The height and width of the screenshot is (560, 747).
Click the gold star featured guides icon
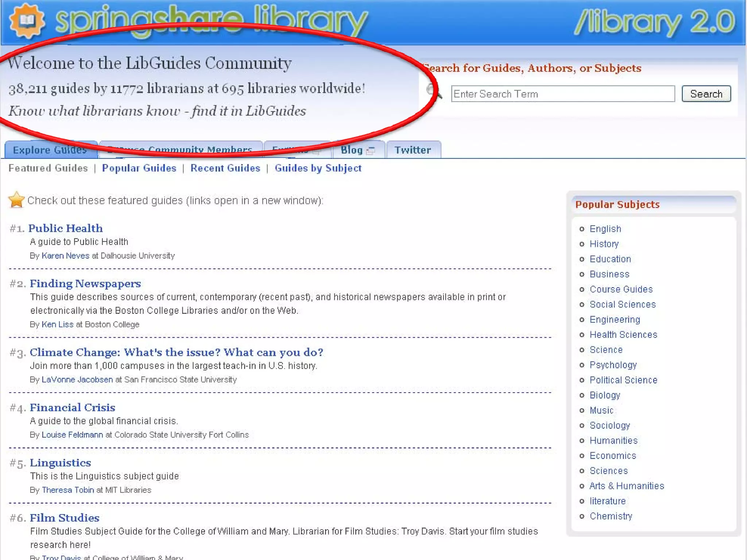click(x=16, y=200)
